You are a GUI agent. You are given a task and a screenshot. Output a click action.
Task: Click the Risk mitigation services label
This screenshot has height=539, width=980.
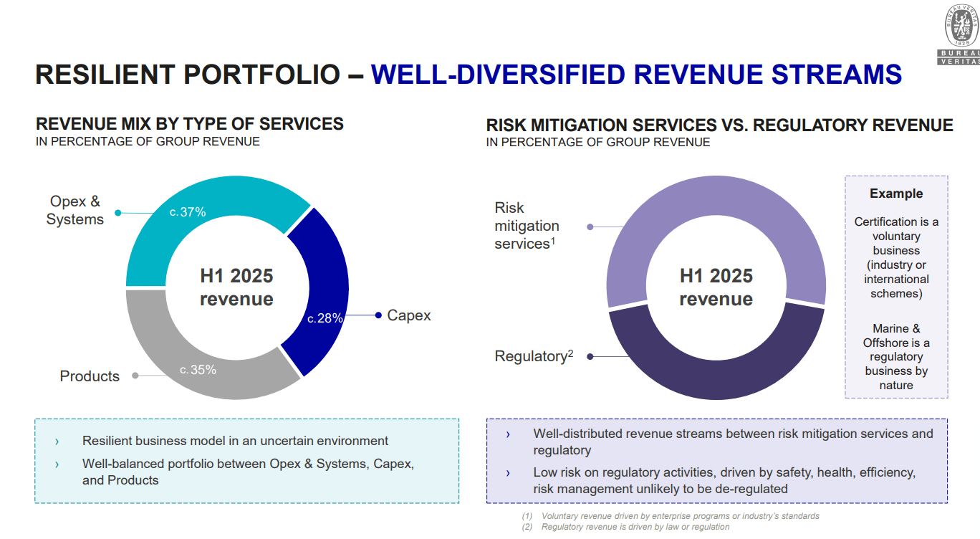[x=527, y=226]
